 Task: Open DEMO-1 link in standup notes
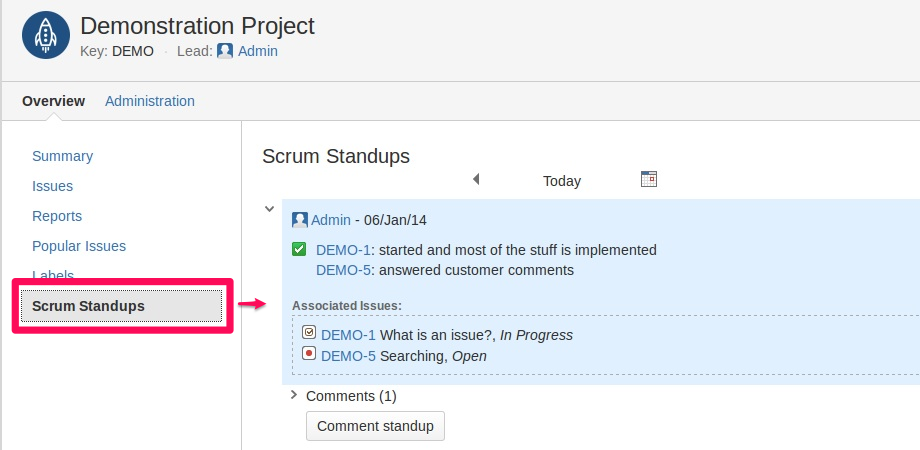coord(343,250)
